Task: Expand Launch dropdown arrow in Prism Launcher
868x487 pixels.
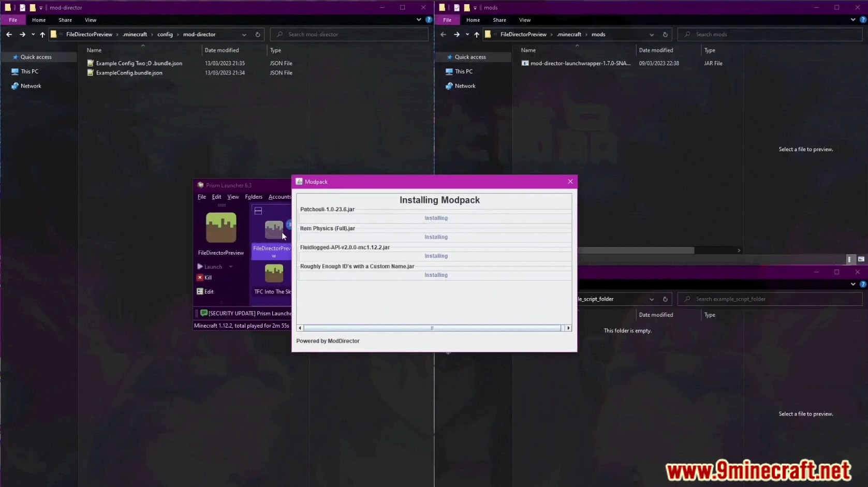Action: tap(231, 267)
